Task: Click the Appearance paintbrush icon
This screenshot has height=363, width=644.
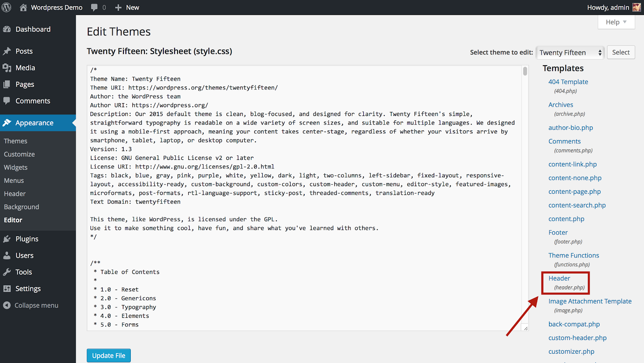Action: (x=8, y=123)
